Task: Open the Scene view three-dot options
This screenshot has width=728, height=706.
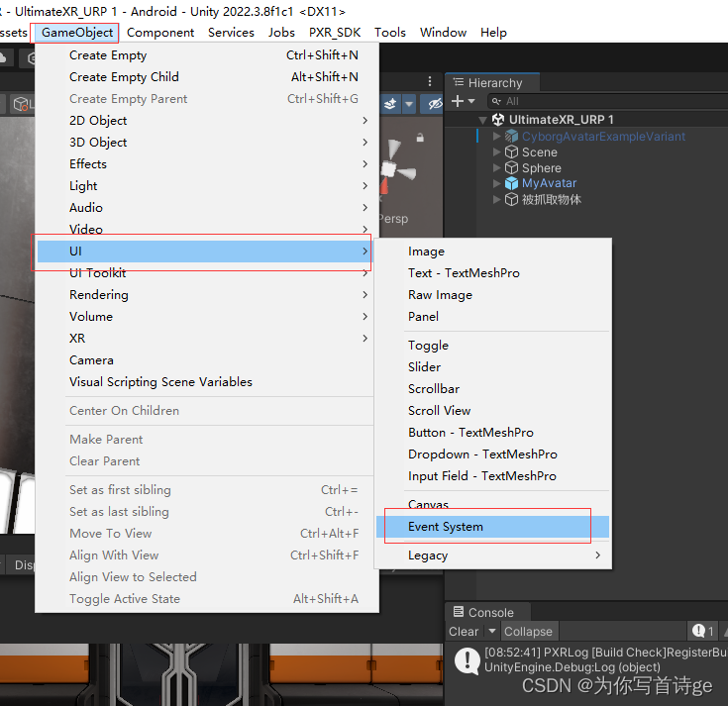Action: 430,81
